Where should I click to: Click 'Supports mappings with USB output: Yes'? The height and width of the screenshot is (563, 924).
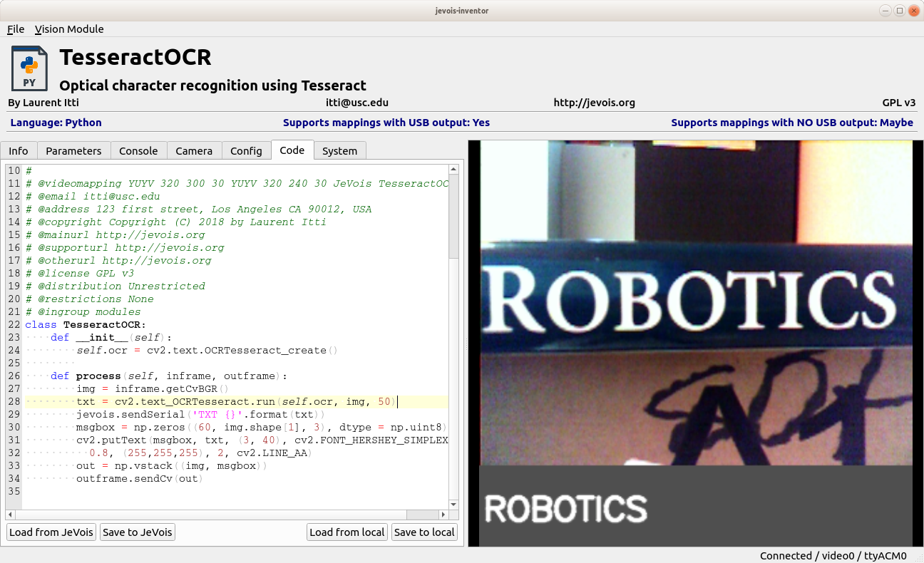pos(386,123)
